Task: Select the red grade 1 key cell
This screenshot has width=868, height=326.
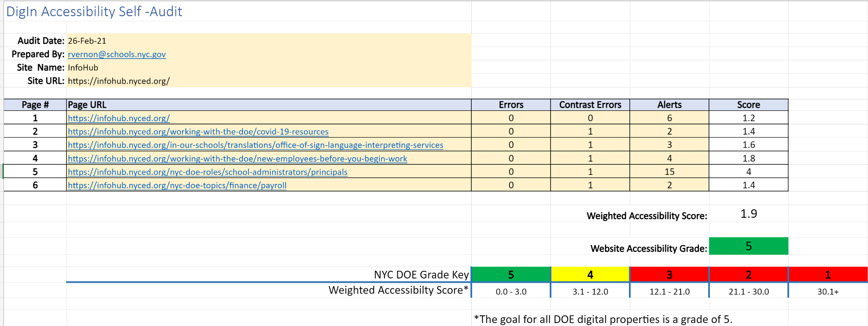Action: [828, 275]
